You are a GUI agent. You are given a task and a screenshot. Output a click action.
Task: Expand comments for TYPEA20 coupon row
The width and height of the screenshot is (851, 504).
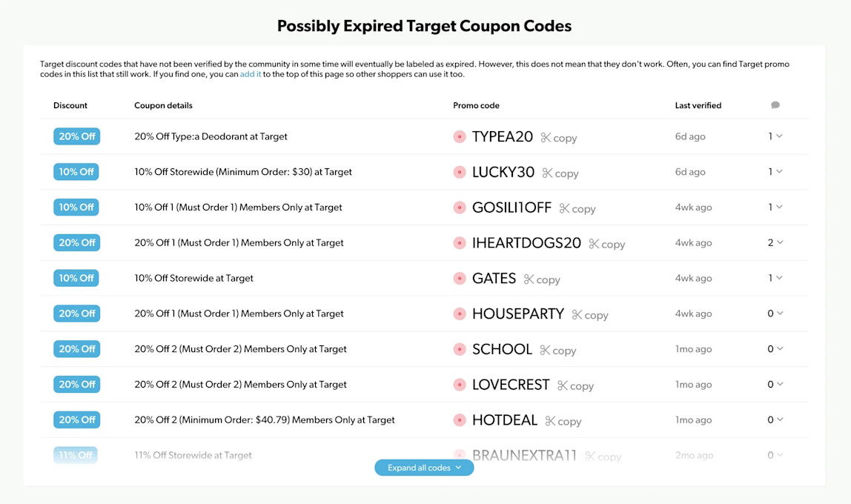click(779, 136)
